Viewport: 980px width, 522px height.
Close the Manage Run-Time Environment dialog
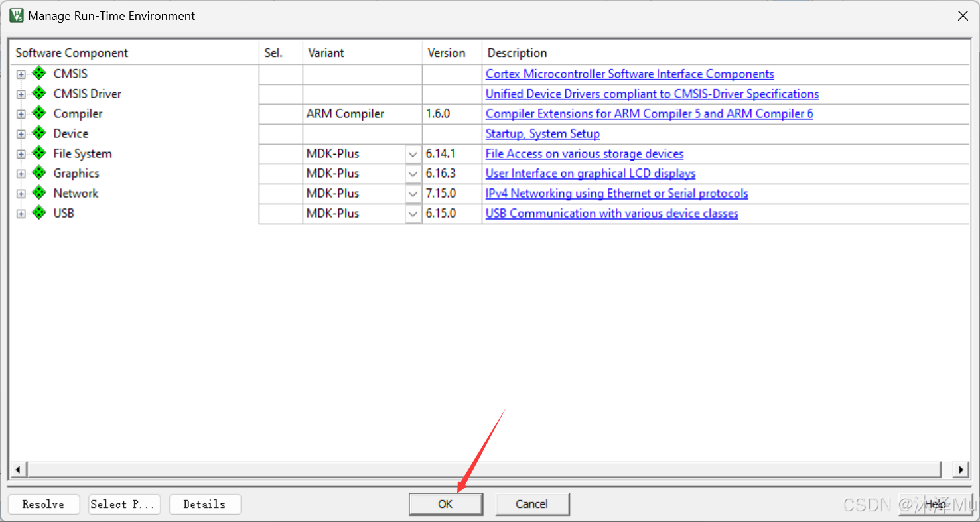tap(963, 16)
